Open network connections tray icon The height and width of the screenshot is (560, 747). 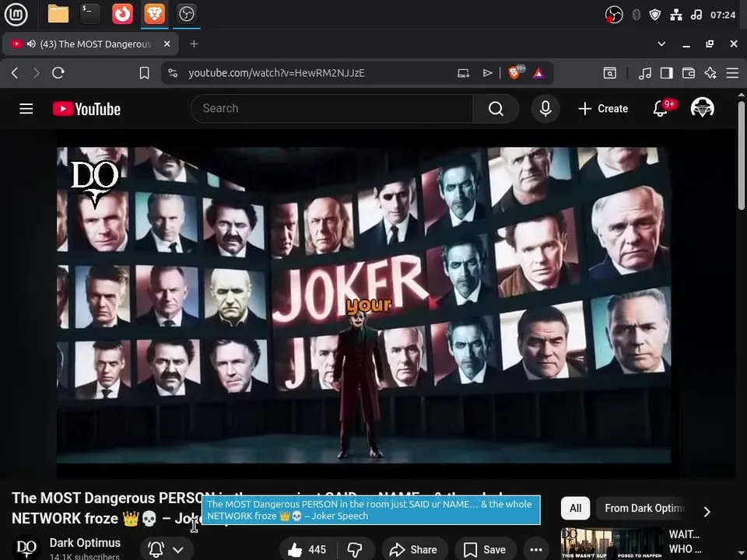point(676,15)
